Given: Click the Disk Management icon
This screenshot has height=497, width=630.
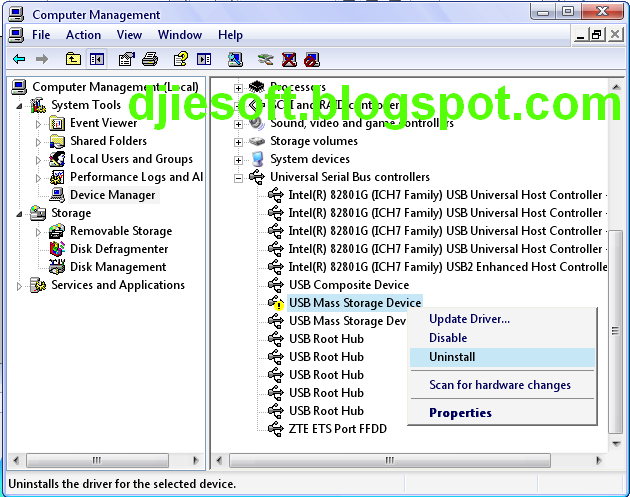Looking at the screenshot, I should (x=57, y=267).
